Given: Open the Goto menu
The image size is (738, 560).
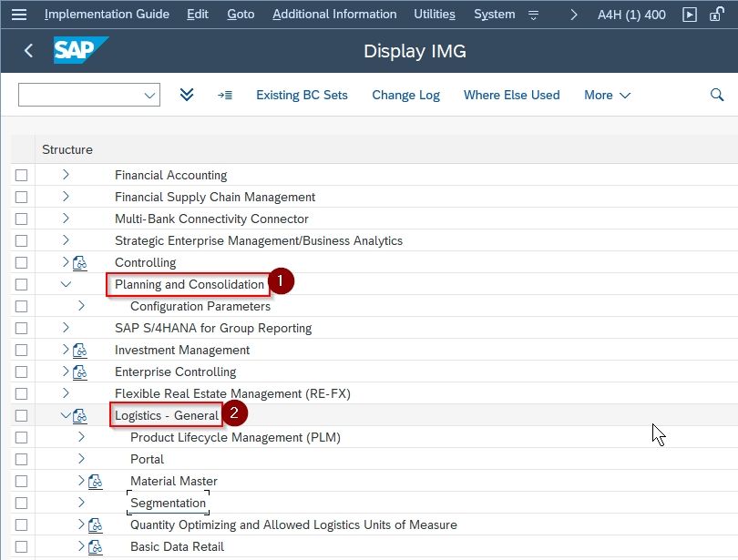Looking at the screenshot, I should point(241,15).
